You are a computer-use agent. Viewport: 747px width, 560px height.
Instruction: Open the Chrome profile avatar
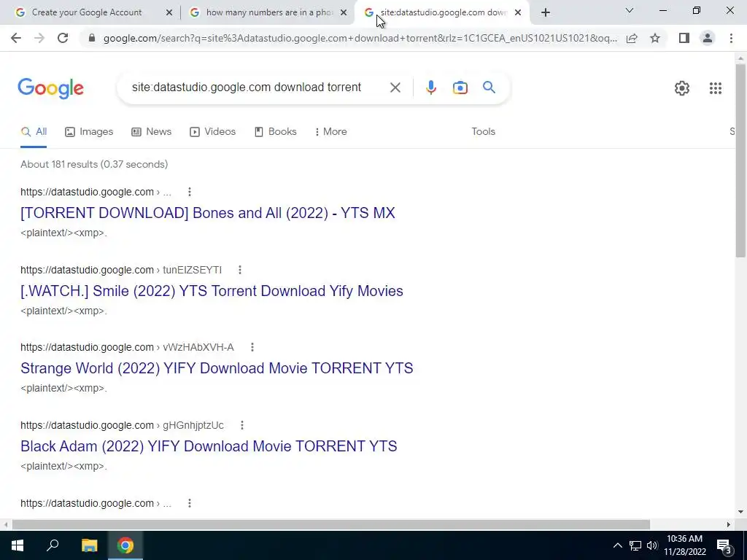coord(708,38)
